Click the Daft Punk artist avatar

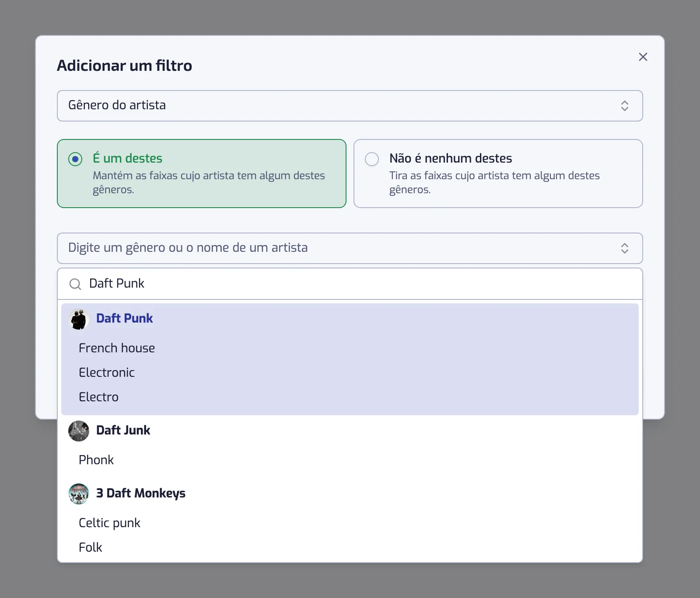point(79,319)
